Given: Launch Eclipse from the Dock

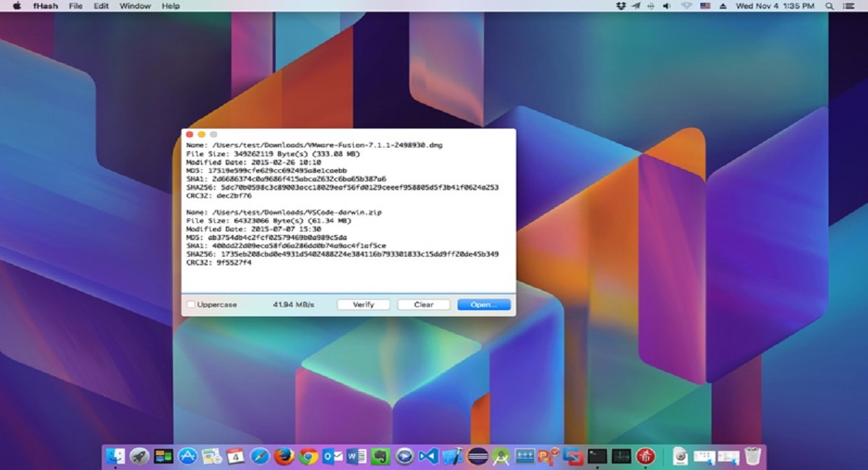Looking at the screenshot, I should click(x=477, y=456).
